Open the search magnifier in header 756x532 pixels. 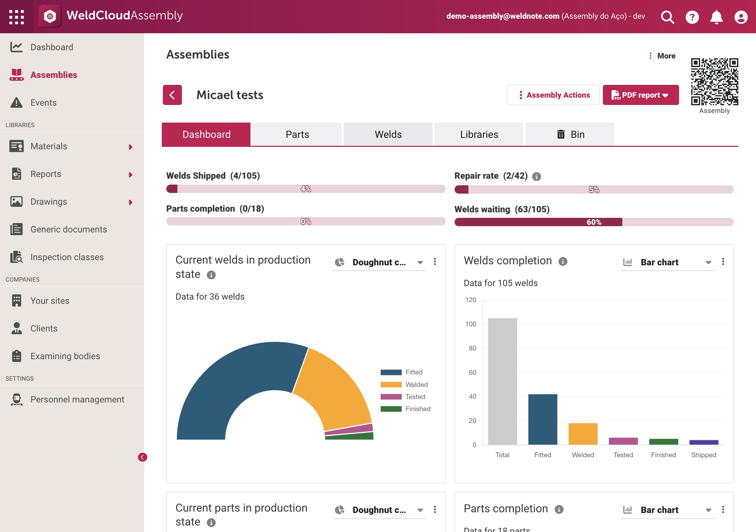[667, 17]
